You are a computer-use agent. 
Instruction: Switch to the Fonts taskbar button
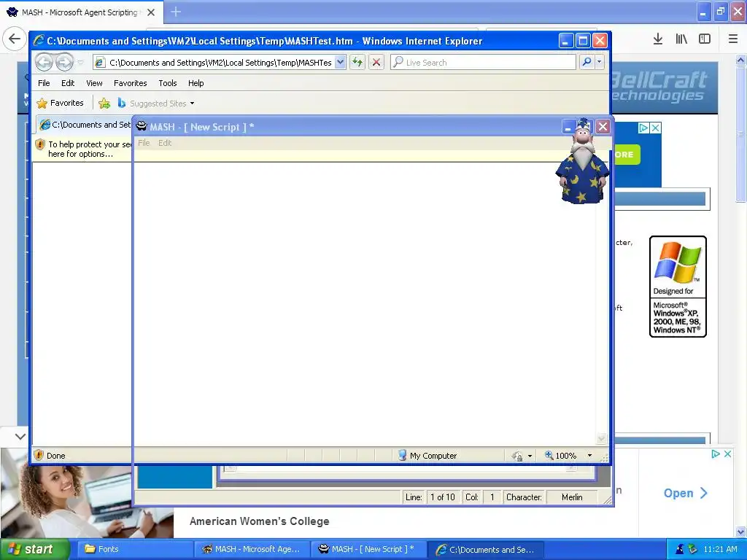coord(133,549)
